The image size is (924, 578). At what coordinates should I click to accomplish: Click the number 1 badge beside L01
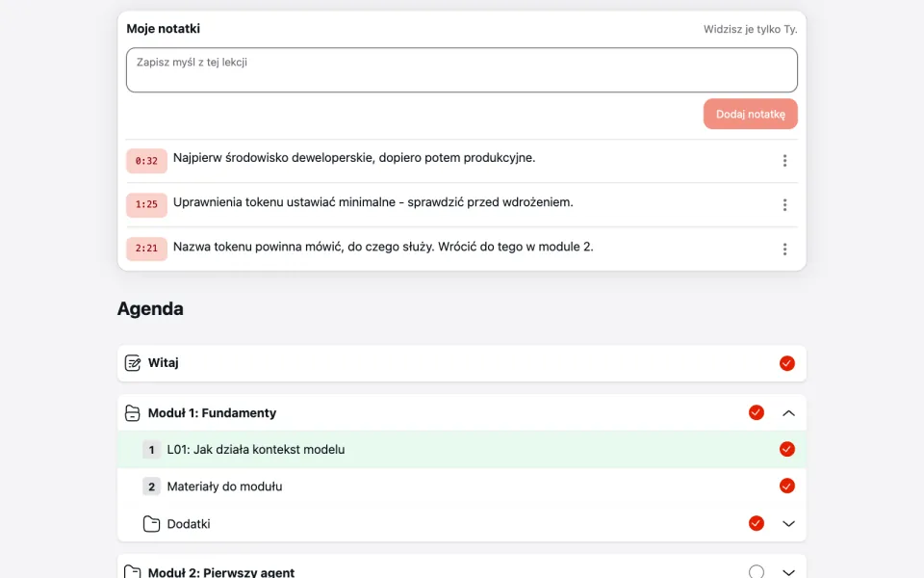[151, 450]
